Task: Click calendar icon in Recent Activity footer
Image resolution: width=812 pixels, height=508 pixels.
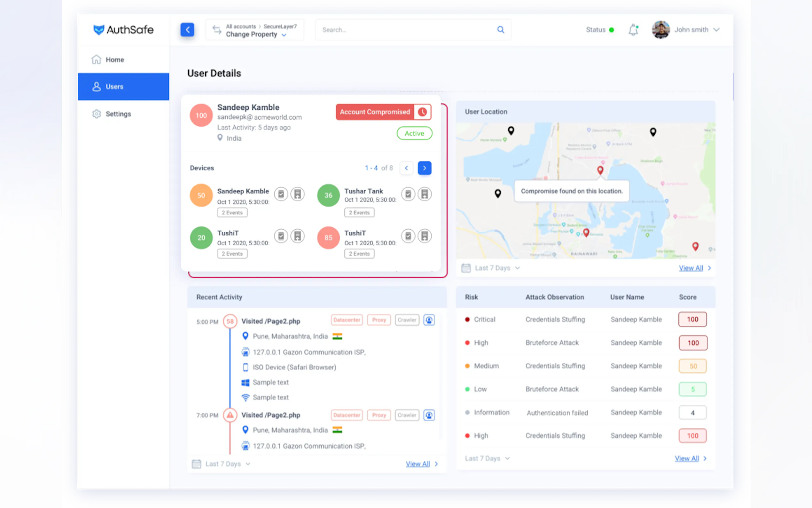Action: 196,464
